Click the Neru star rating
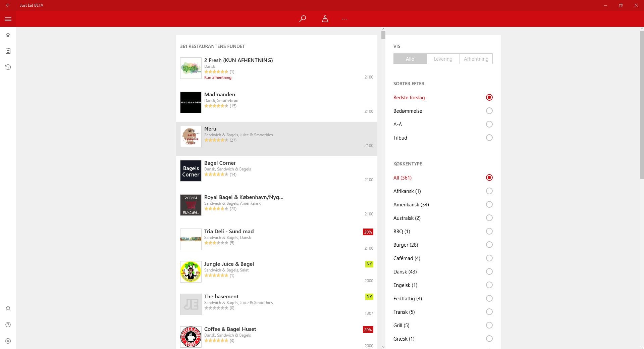This screenshot has width=644, height=349. [x=216, y=140]
